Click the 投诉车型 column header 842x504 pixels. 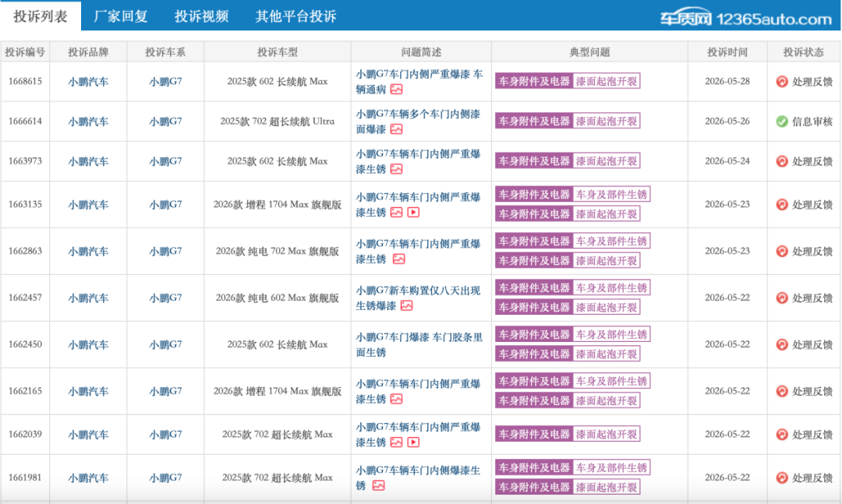277,52
